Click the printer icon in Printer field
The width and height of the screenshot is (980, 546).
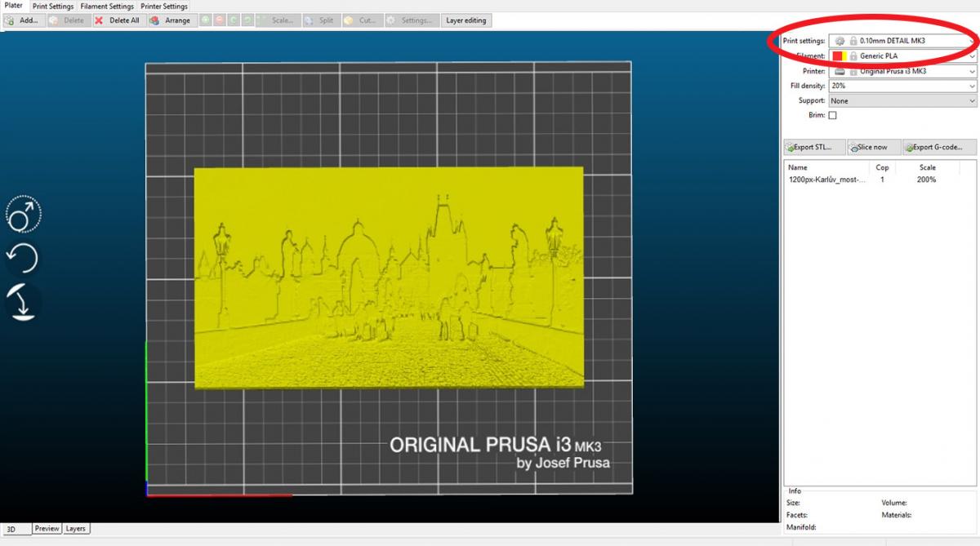pos(840,71)
